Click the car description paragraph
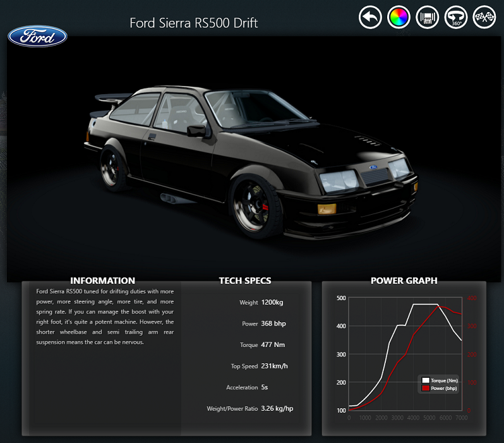This screenshot has height=443, width=504. (x=105, y=317)
